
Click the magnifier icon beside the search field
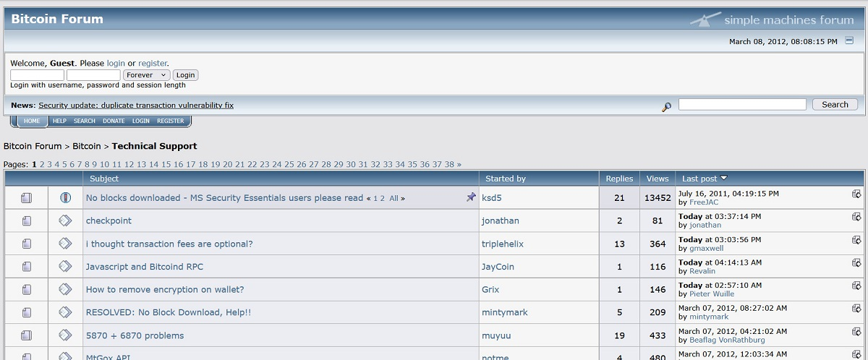click(x=666, y=106)
